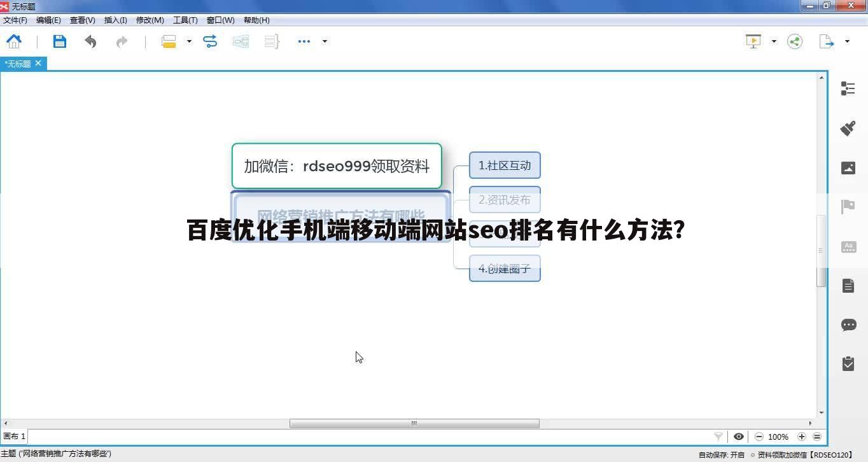Click the horizontal scrollbar thumb
Viewport: 868px width, 462px height.
(x=414, y=423)
